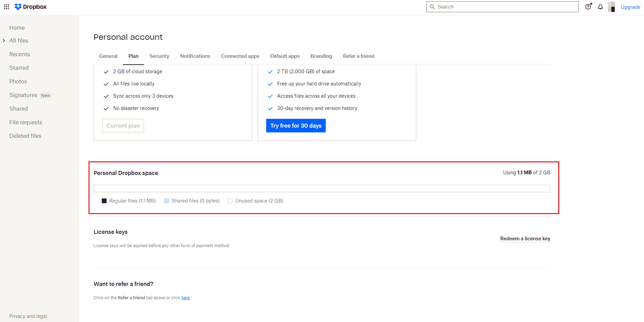Switch to the Security tab

(x=159, y=56)
